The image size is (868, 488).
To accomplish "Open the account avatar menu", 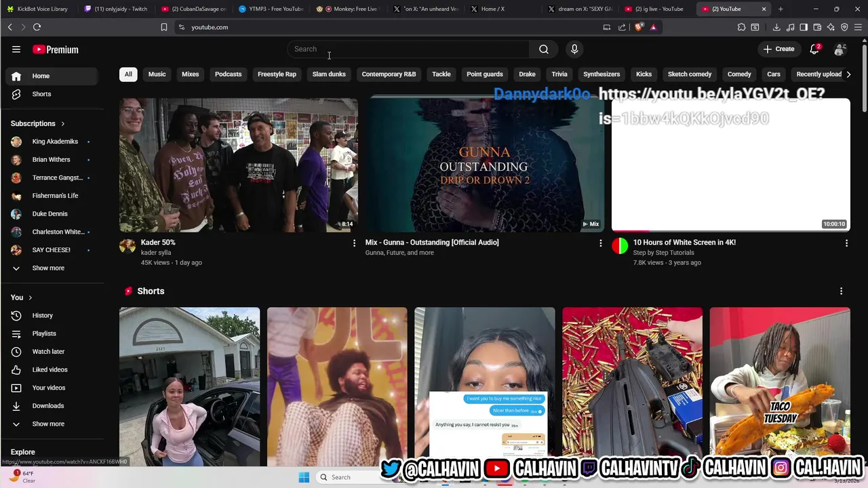I will tap(840, 49).
